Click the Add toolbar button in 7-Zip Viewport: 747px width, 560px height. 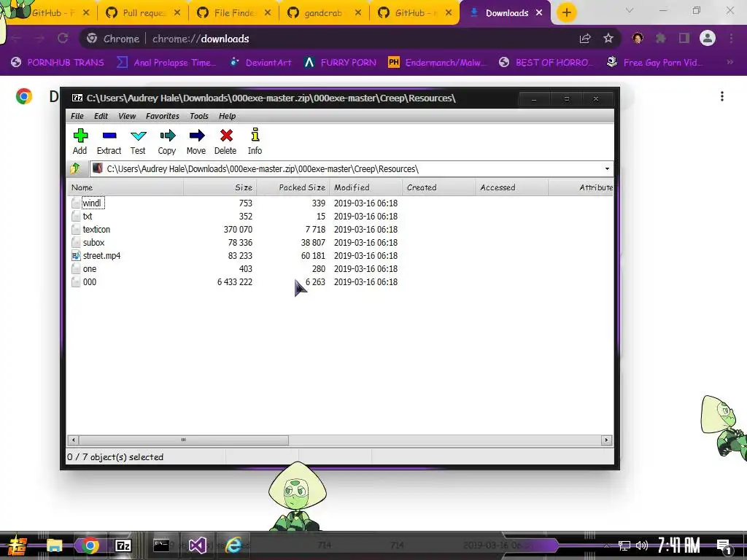pyautogui.click(x=80, y=141)
